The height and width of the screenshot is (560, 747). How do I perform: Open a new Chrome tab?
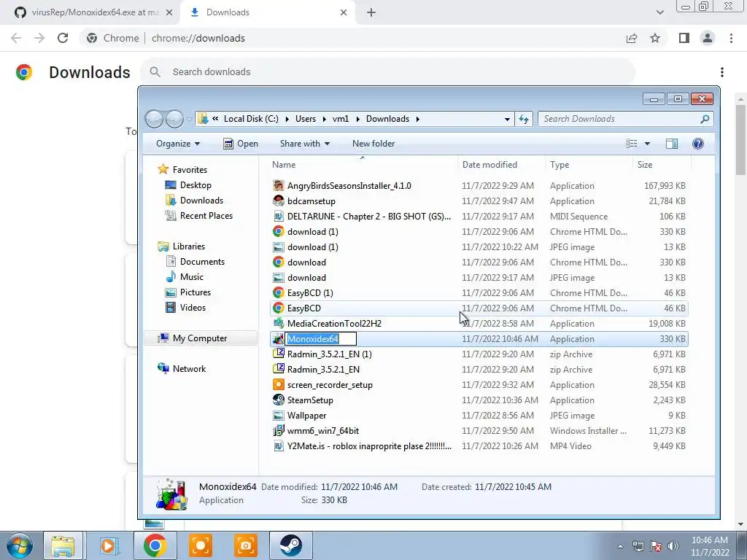371,12
